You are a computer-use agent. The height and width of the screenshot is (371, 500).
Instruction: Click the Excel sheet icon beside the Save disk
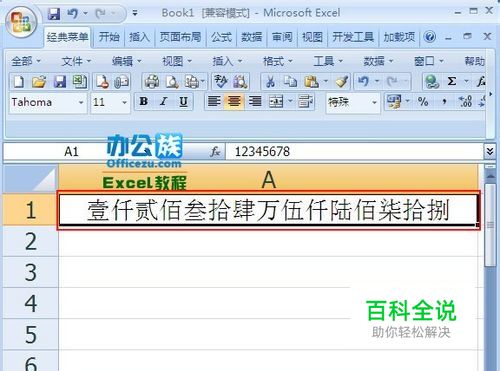tap(80, 82)
